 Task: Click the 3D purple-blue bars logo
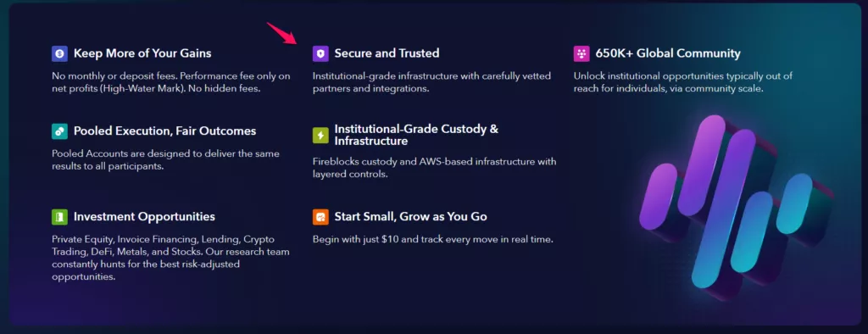coord(737,207)
